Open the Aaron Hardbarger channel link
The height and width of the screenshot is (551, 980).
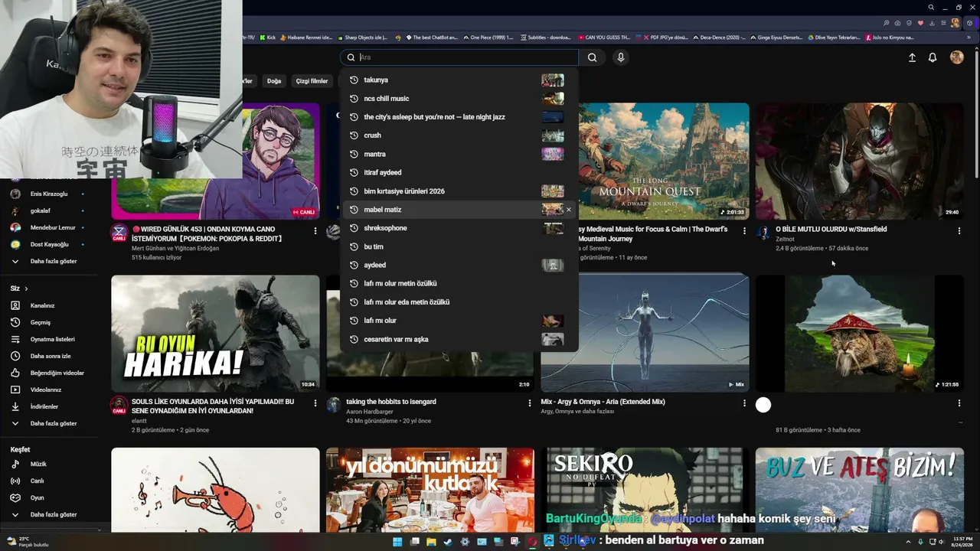[x=370, y=412]
